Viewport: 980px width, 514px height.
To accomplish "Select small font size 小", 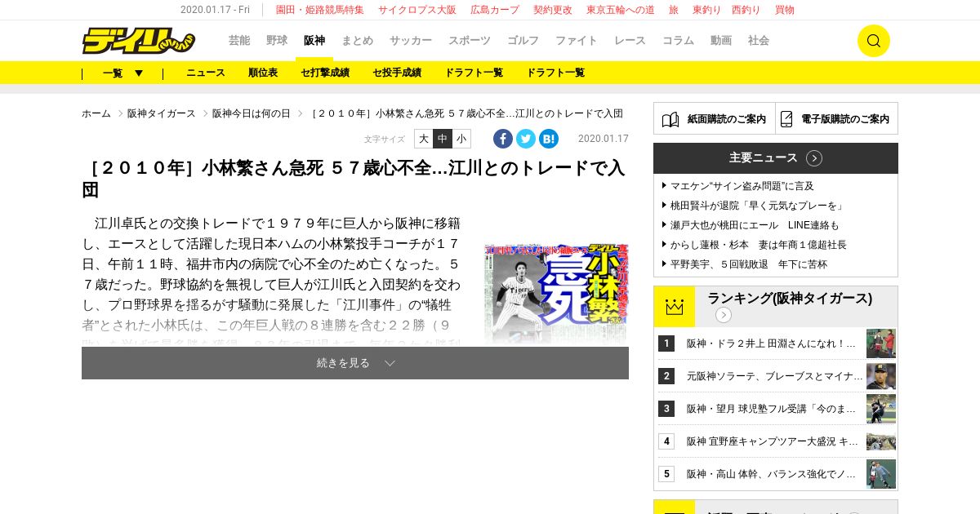I will pyautogui.click(x=461, y=139).
